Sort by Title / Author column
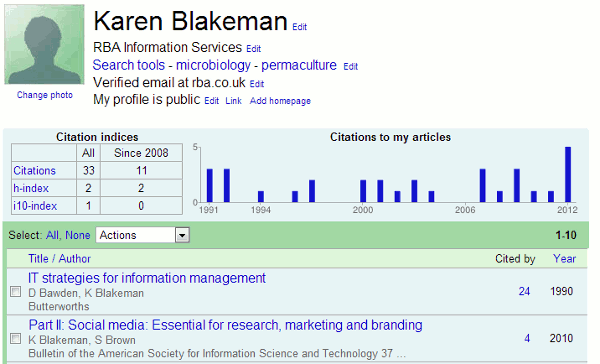The image size is (600, 364). point(59,259)
